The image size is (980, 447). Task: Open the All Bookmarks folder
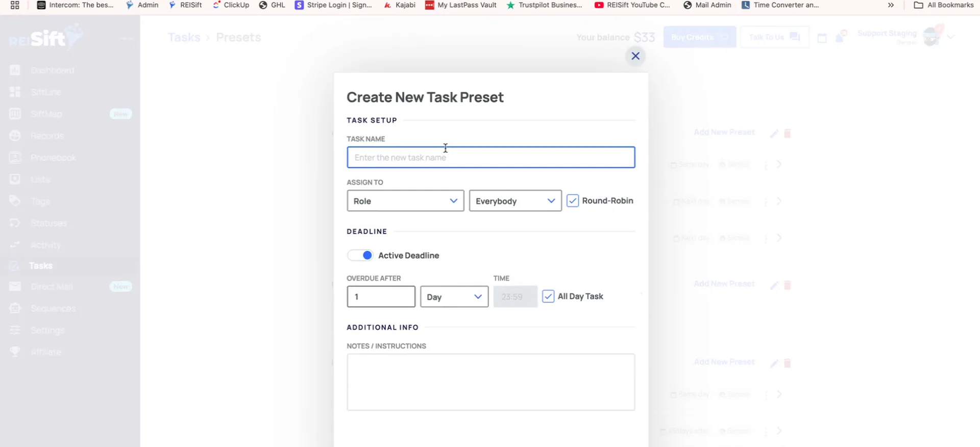943,5
